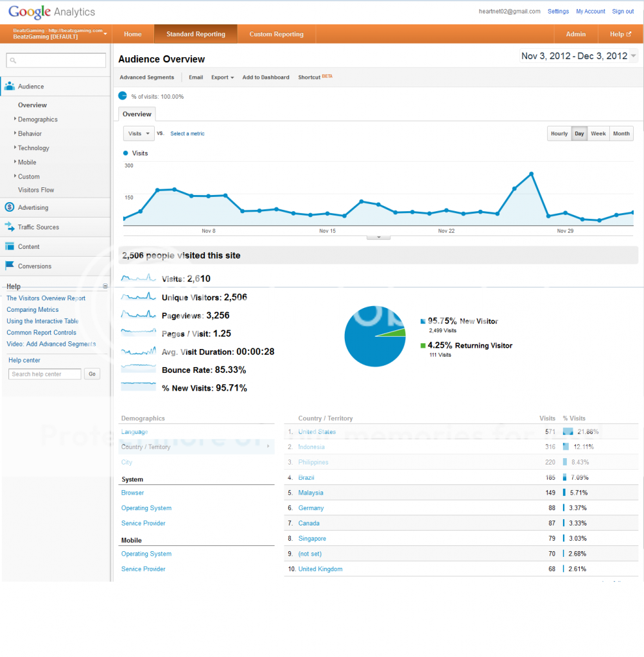Switch graph granularity to Hourly

[x=559, y=133]
